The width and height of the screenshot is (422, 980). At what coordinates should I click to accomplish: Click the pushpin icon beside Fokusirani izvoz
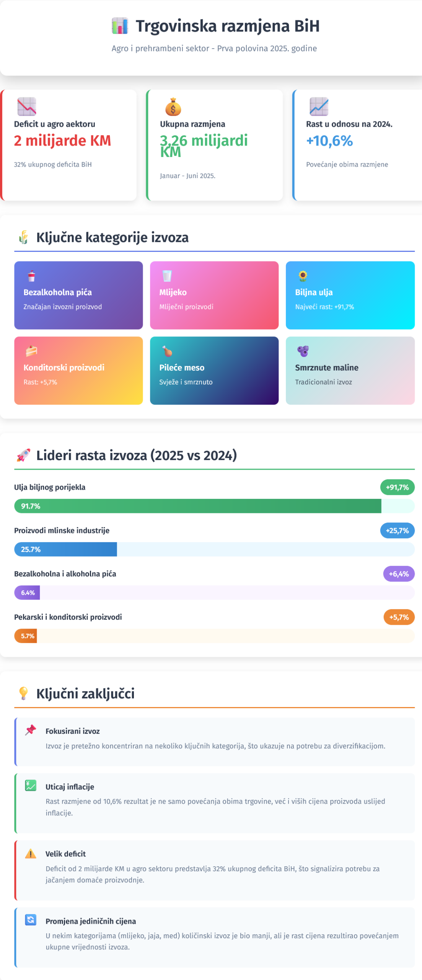[x=31, y=730]
